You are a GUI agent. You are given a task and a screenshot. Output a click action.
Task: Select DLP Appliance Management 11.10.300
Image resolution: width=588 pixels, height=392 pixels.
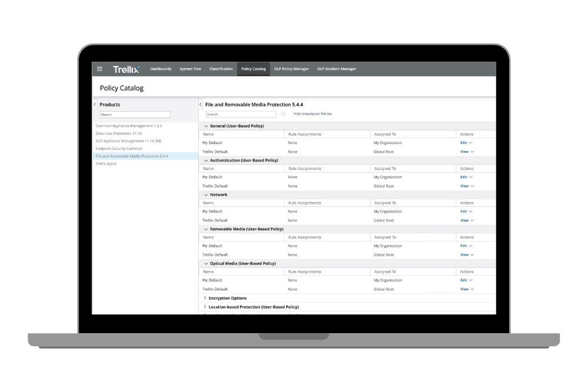pyautogui.click(x=128, y=141)
